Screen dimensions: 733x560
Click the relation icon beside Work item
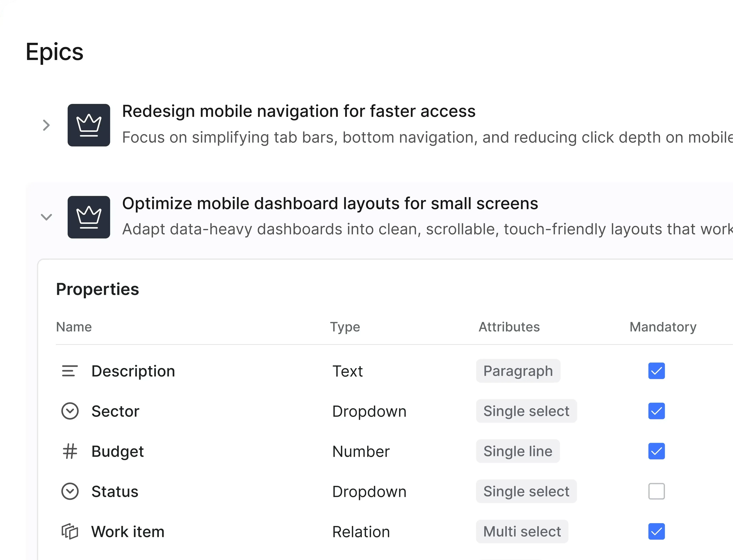[70, 531]
